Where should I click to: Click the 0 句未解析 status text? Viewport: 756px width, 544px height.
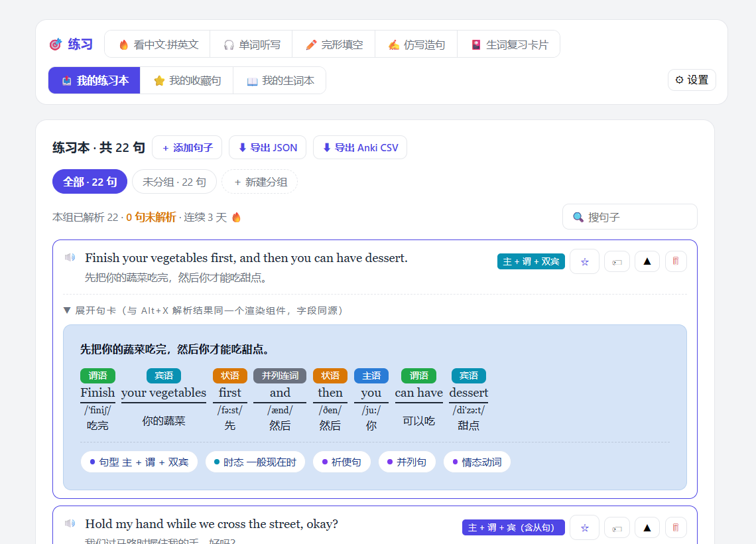[x=151, y=218]
